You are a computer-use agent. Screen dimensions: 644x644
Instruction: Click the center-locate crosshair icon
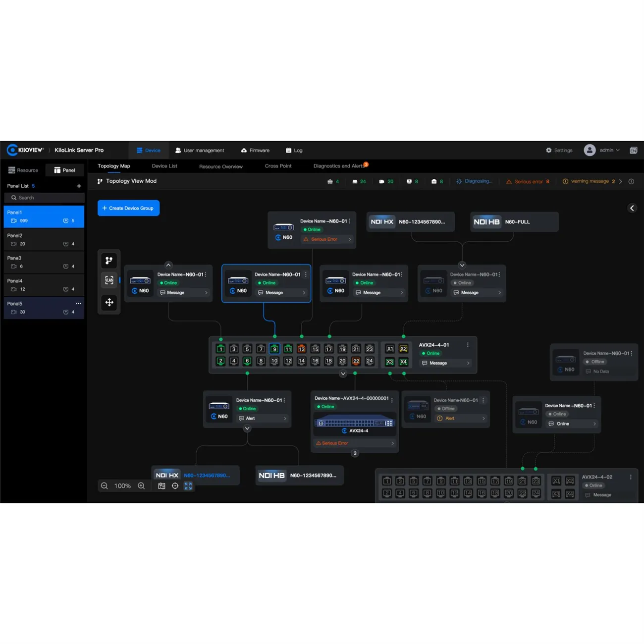(175, 486)
